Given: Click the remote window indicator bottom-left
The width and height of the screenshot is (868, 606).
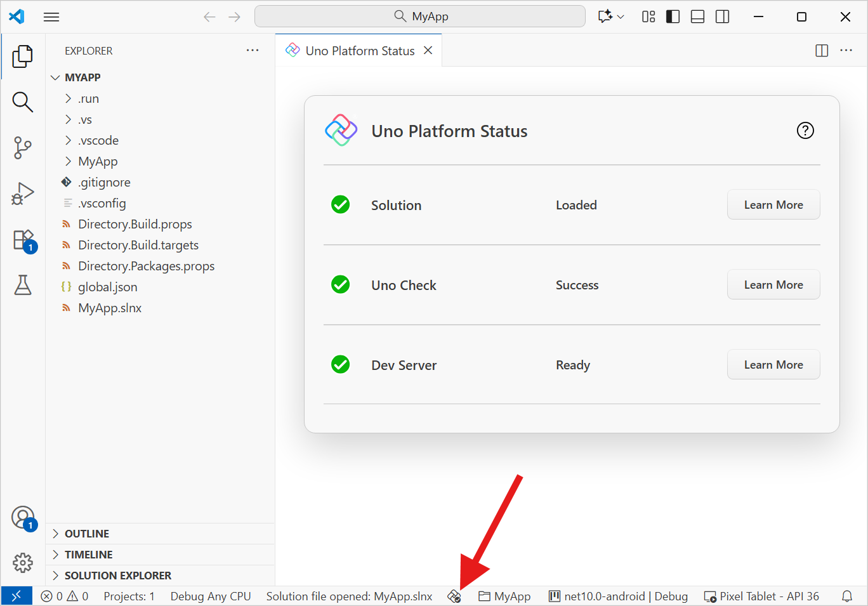Looking at the screenshot, I should pos(16,595).
